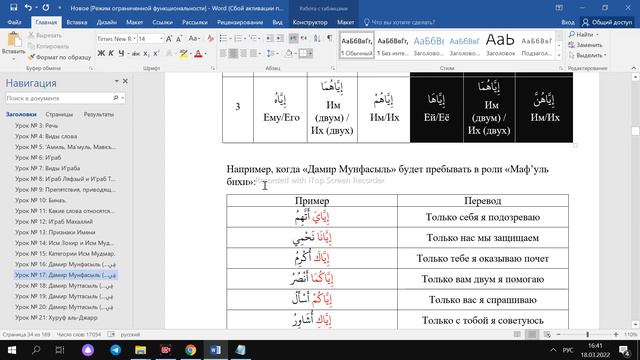Click the increase indent icon
The height and width of the screenshot is (360, 640).
[x=279, y=38]
